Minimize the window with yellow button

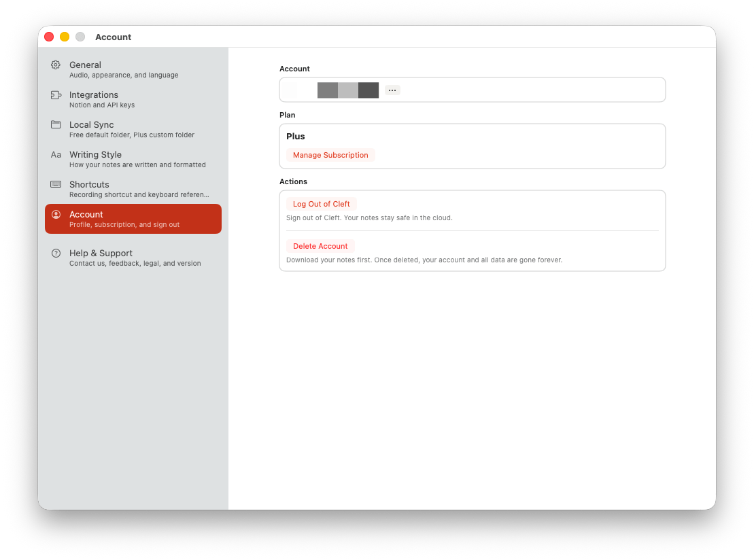[65, 37]
